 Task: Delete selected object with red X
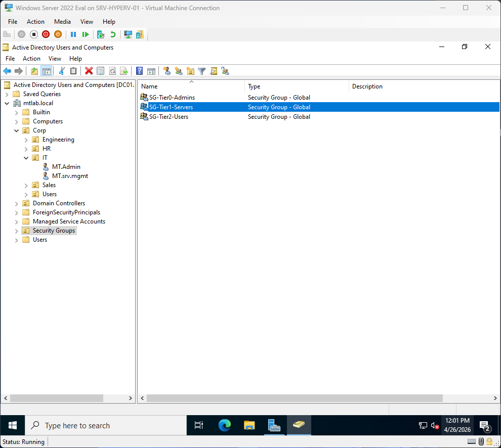click(89, 71)
